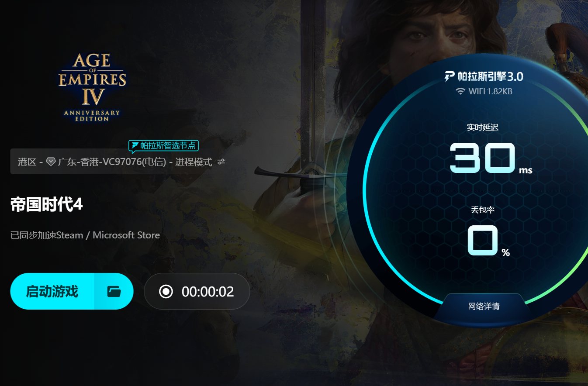This screenshot has height=386, width=588.
Task: Click the 启动游戏 launch button
Action: [52, 291]
